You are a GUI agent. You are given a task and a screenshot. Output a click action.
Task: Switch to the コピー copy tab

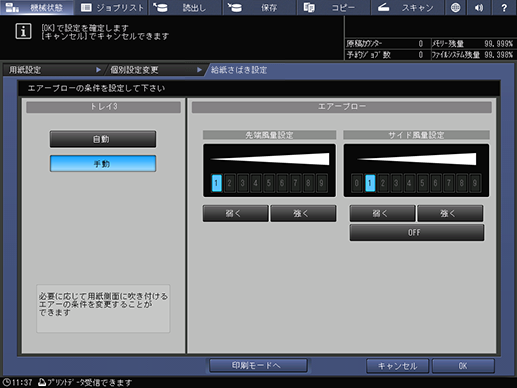(x=334, y=7)
